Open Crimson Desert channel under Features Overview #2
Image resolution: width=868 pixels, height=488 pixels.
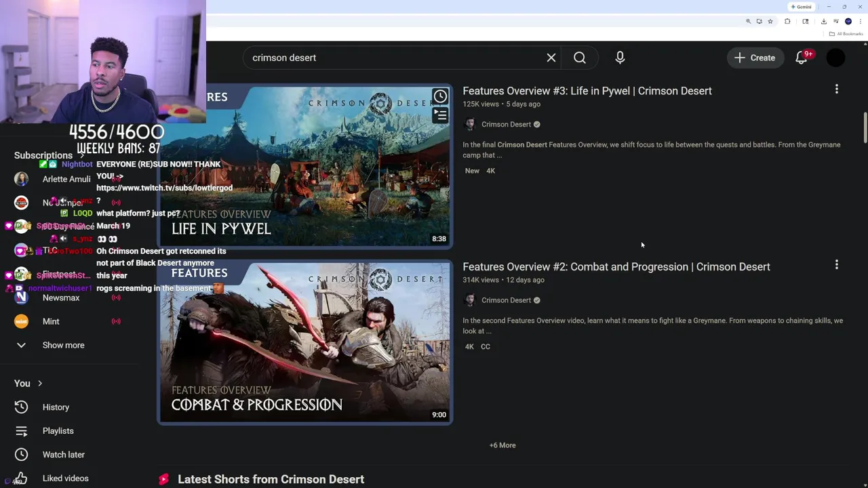pyautogui.click(x=506, y=300)
